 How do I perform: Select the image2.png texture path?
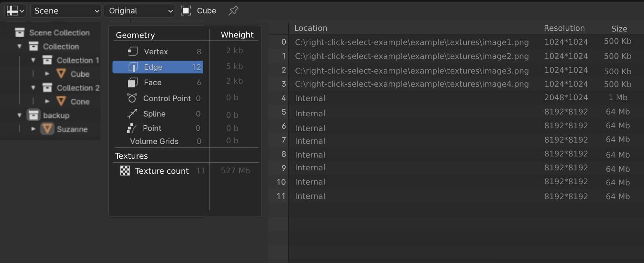pos(412,56)
